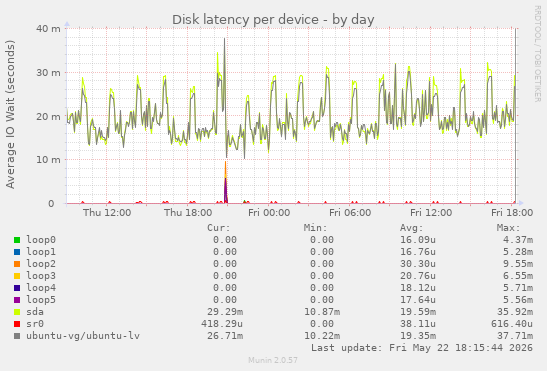The image size is (547, 371).
Task: Click sda current value 29.29m
Action: coord(225,312)
